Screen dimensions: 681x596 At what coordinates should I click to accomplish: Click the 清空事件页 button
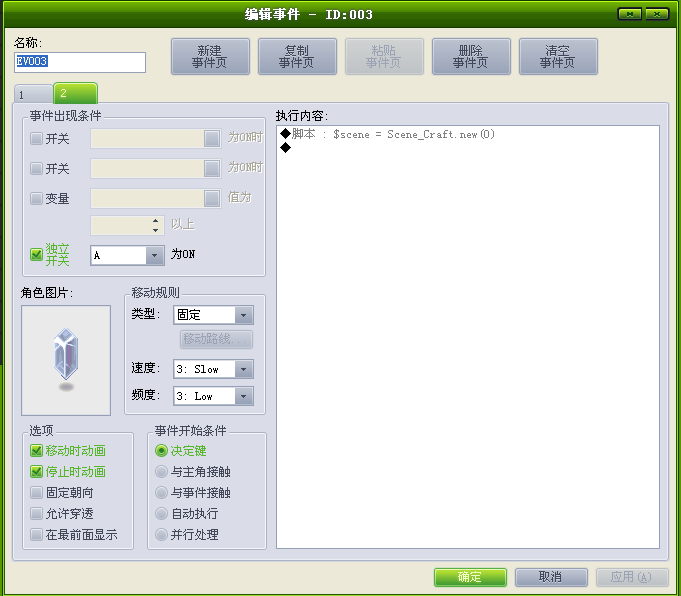pyautogui.click(x=558, y=56)
